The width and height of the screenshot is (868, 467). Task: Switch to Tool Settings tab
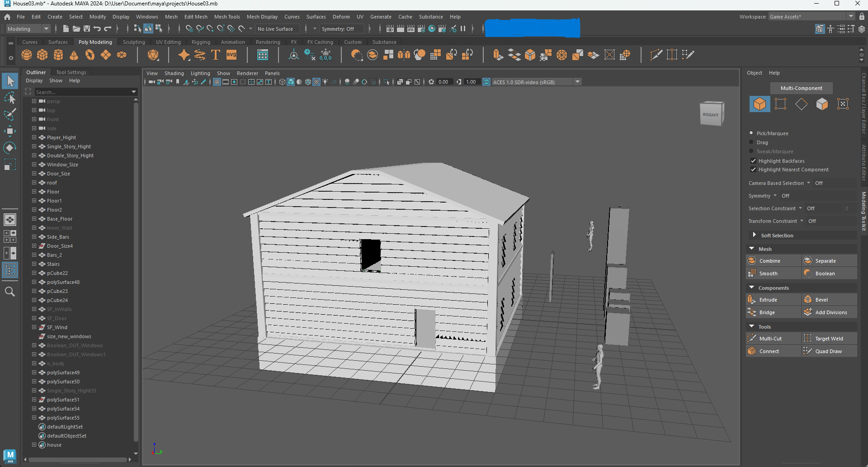point(71,72)
